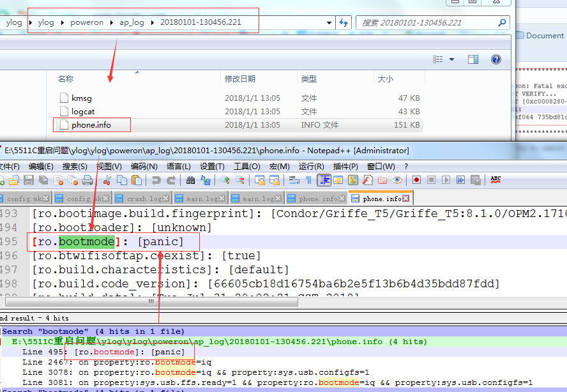This screenshot has height=392, width=567.
Task: Toggle the Indent Guide toolbar button
Action: (324, 180)
